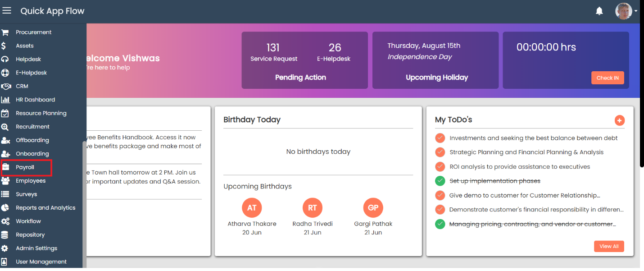Click the CRM handshake icon
Image resolution: width=644 pixels, height=271 pixels.
(5, 86)
